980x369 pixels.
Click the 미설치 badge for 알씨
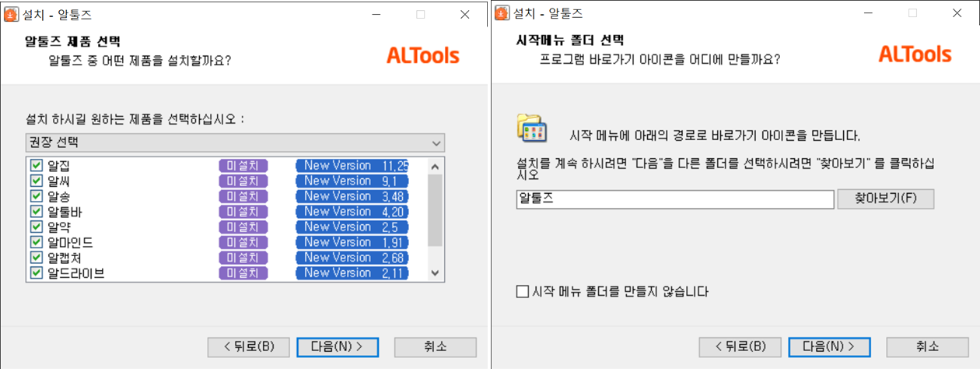point(243,181)
